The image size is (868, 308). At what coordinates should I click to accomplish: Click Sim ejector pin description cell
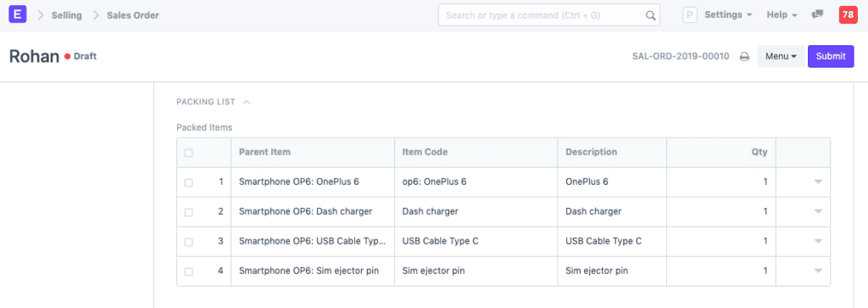point(612,272)
